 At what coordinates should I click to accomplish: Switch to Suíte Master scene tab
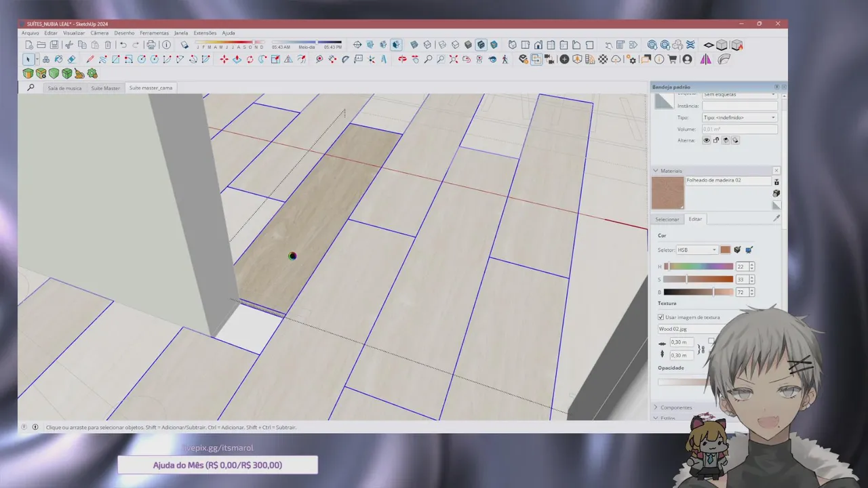click(x=106, y=88)
